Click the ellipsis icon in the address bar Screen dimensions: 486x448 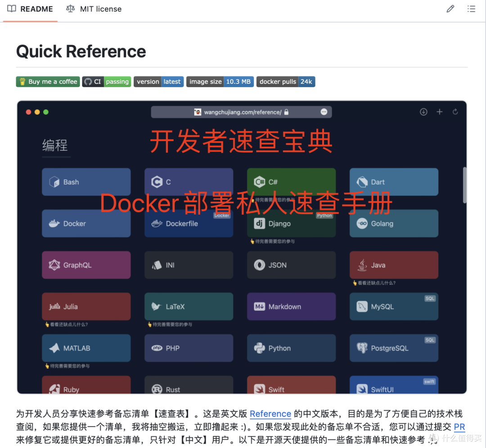tap(324, 112)
